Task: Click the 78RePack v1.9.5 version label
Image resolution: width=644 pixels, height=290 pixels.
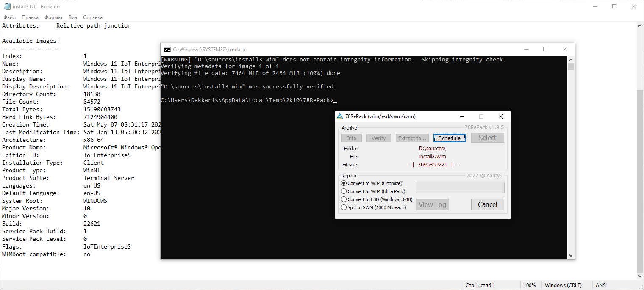Action: (484, 127)
